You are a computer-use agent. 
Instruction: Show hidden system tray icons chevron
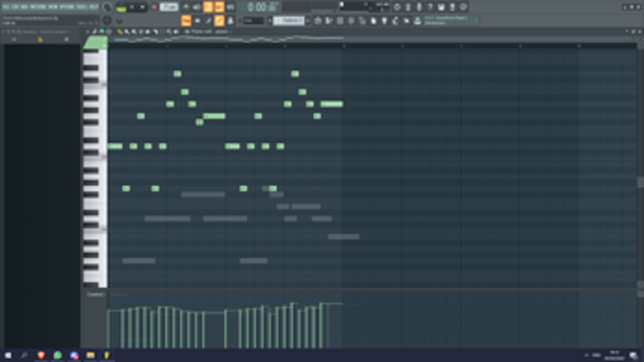[587, 355]
